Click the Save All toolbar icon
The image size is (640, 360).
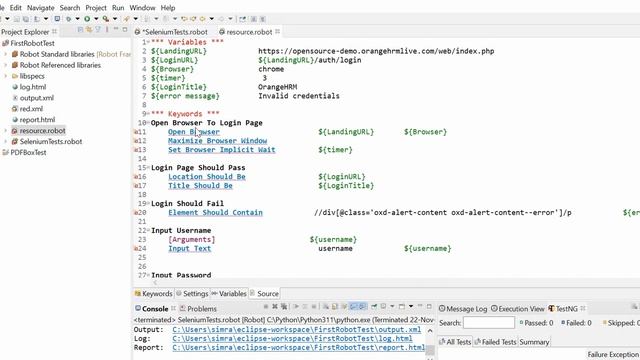27,19
